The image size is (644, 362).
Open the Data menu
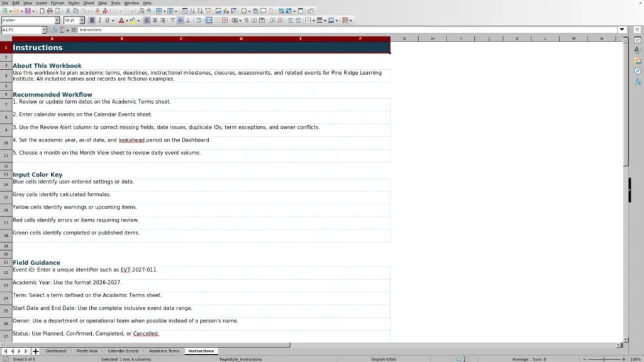click(x=103, y=3)
